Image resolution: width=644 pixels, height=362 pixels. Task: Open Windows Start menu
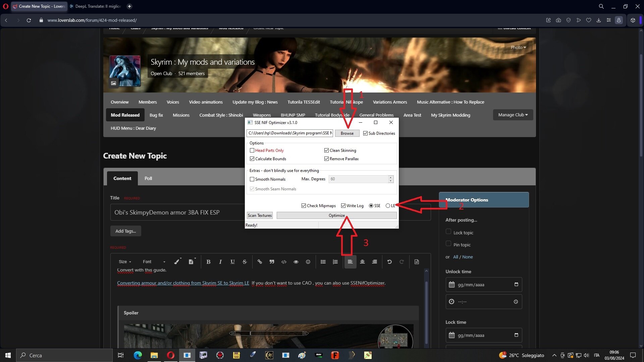(8, 355)
